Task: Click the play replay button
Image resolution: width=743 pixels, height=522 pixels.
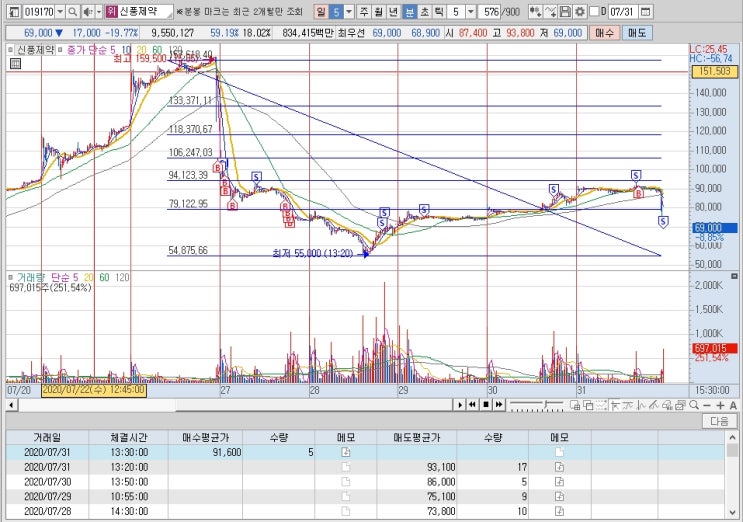Action: pyautogui.click(x=460, y=405)
